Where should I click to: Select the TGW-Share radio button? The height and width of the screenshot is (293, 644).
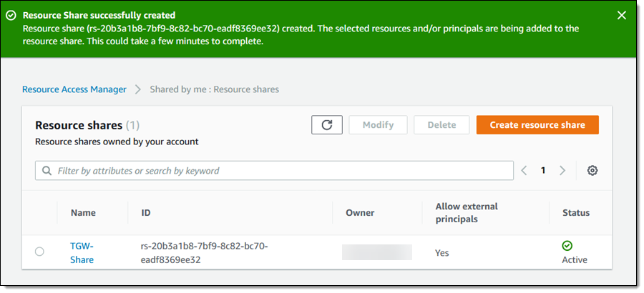(x=39, y=252)
